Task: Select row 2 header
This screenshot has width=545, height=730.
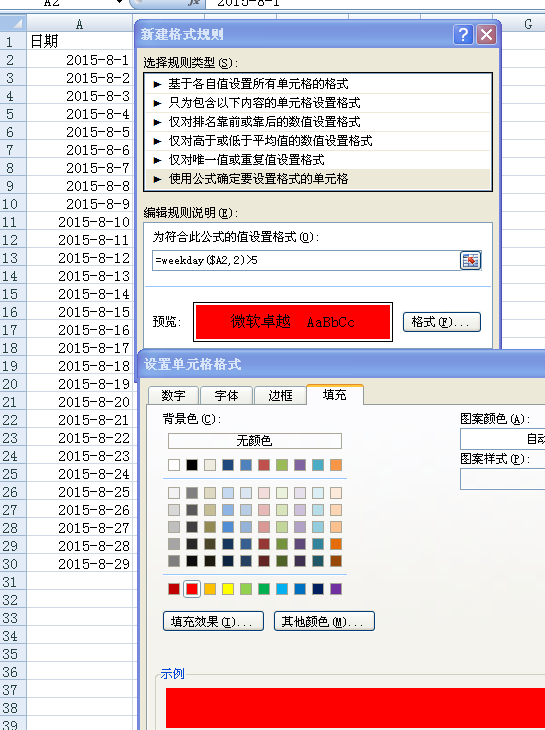Action: [x=13, y=60]
